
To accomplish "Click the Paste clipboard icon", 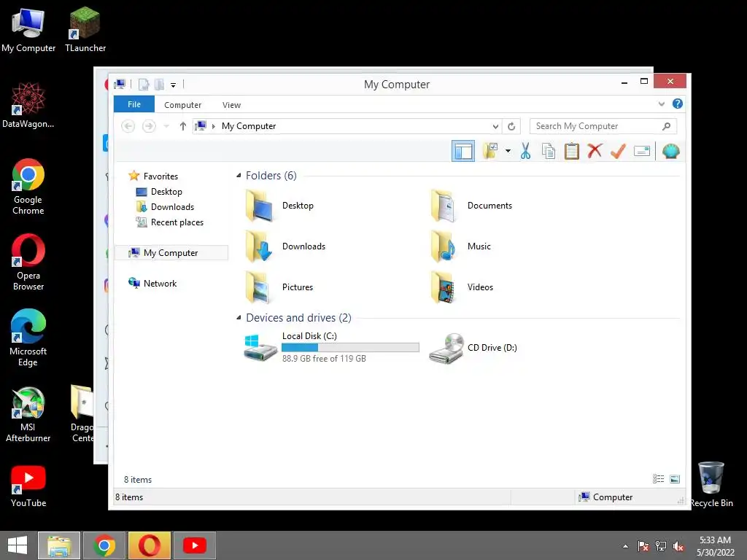I will tap(572, 151).
